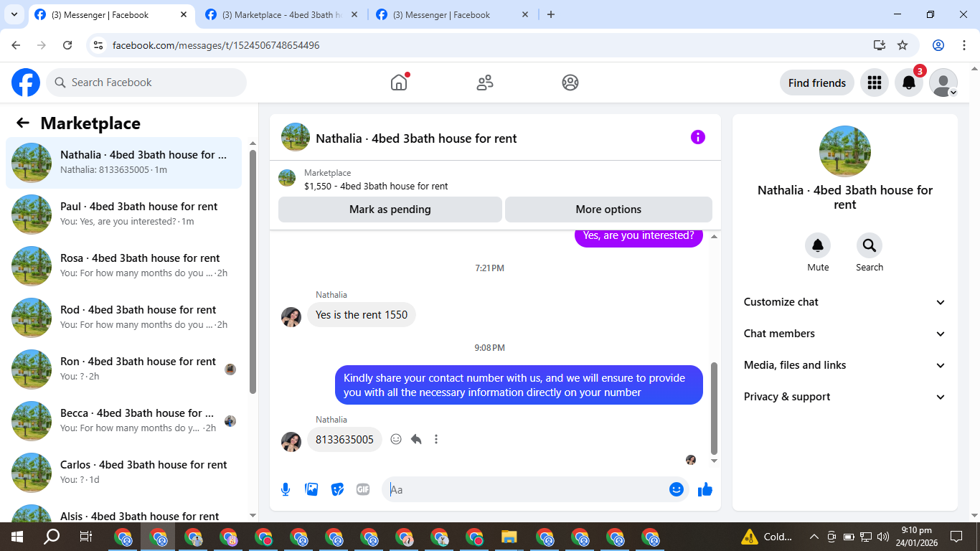Open the emoji picker in message box
The image size is (980, 551).
coord(676,489)
